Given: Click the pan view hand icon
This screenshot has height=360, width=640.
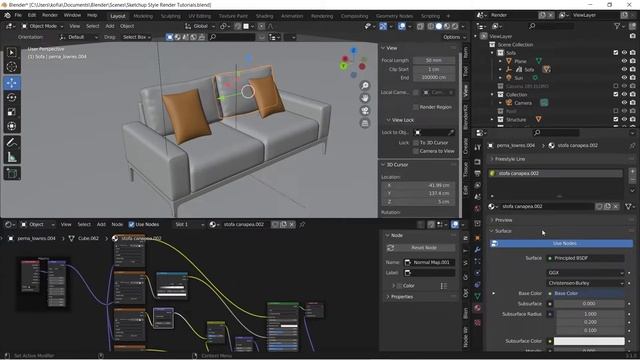Looking at the screenshot, I should 365,98.
